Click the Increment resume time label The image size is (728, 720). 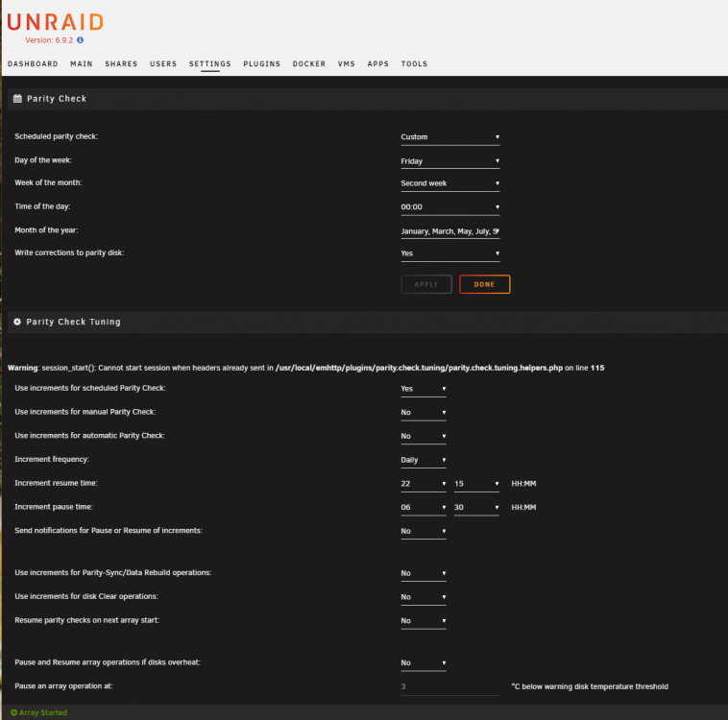coord(56,483)
